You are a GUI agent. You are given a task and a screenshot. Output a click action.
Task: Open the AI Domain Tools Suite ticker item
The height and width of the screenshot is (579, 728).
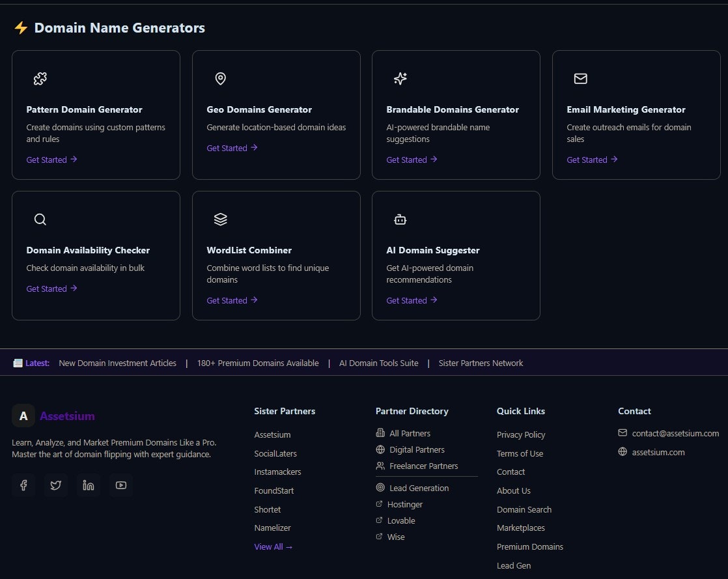(x=379, y=363)
